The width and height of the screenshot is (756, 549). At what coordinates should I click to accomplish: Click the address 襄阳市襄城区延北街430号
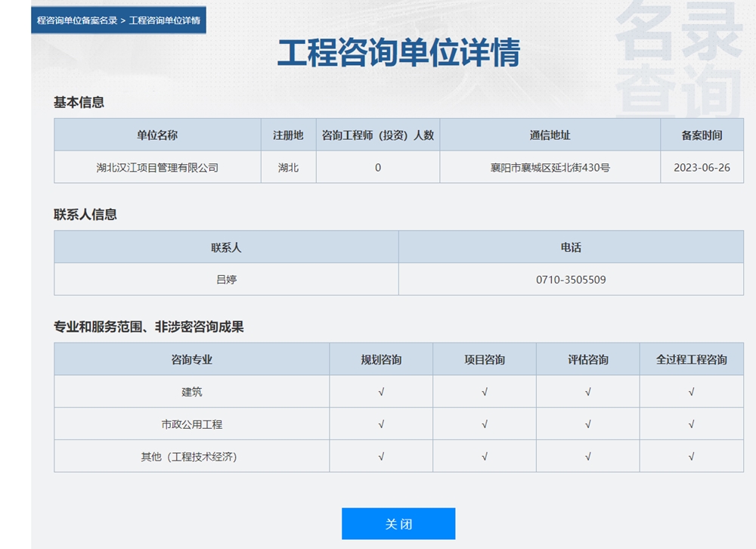click(x=550, y=167)
